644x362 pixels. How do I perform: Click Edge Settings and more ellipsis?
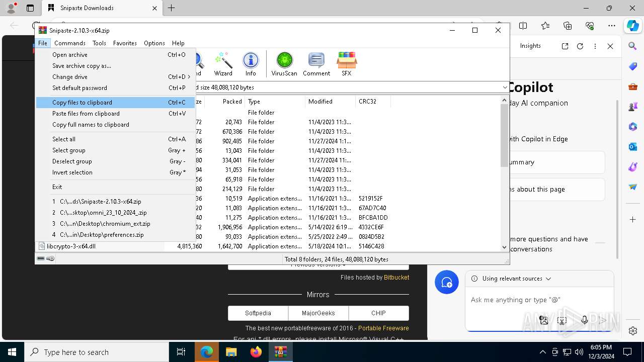coord(612,26)
